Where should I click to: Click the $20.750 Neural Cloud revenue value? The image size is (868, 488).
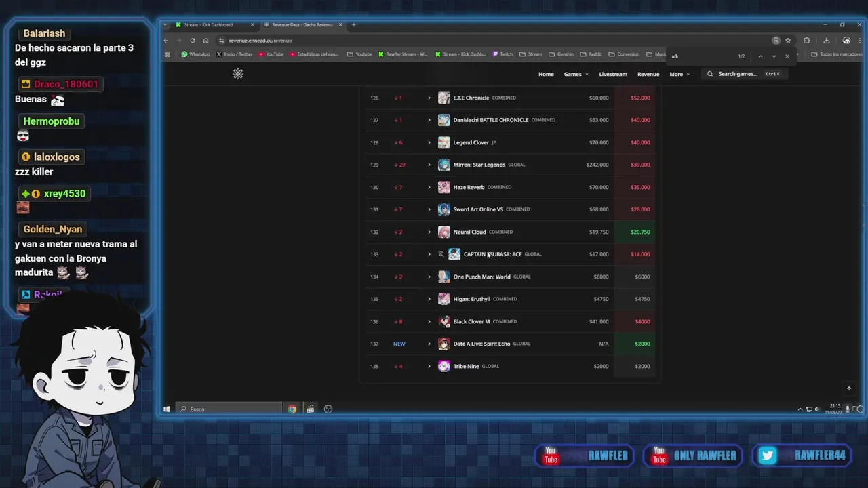(x=640, y=232)
